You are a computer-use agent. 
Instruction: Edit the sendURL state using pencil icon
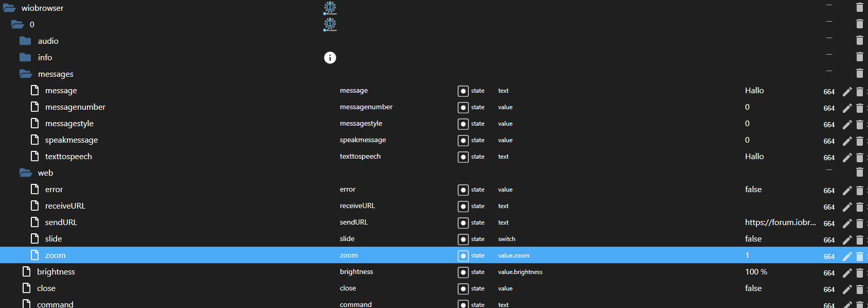(x=847, y=224)
